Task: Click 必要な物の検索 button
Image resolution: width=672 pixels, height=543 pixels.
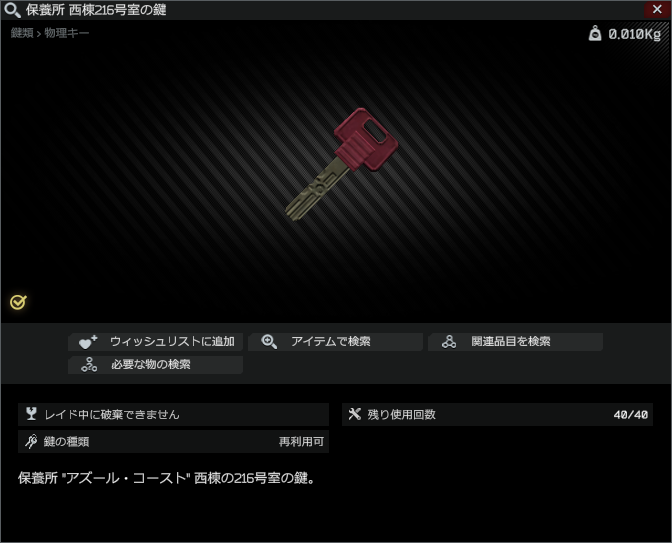Action: click(x=156, y=365)
